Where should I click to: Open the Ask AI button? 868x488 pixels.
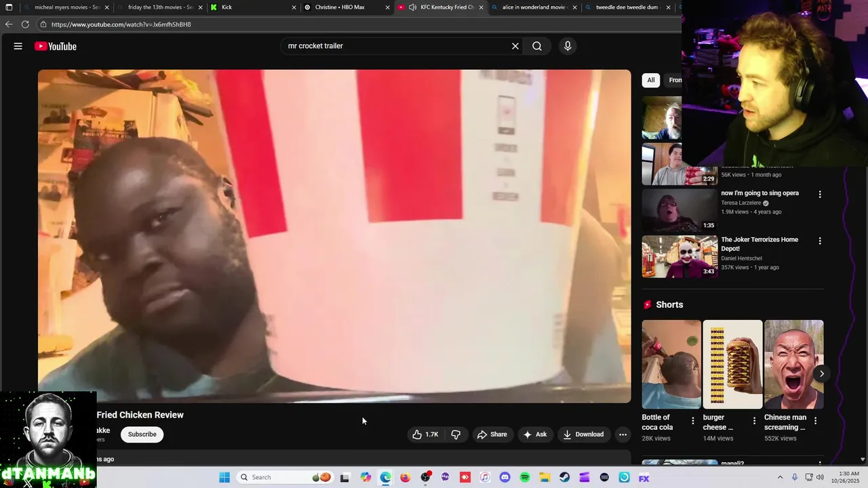pyautogui.click(x=534, y=434)
